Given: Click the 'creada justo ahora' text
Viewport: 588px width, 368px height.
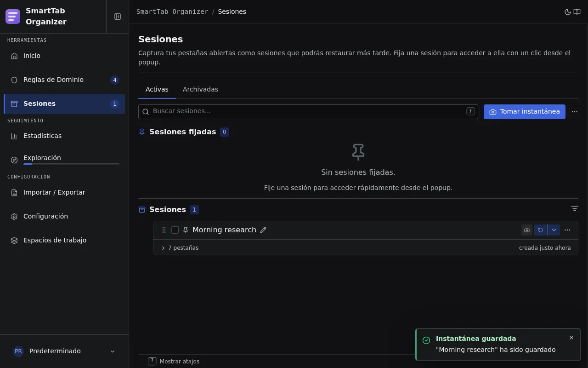Looking at the screenshot, I should pos(545,248).
